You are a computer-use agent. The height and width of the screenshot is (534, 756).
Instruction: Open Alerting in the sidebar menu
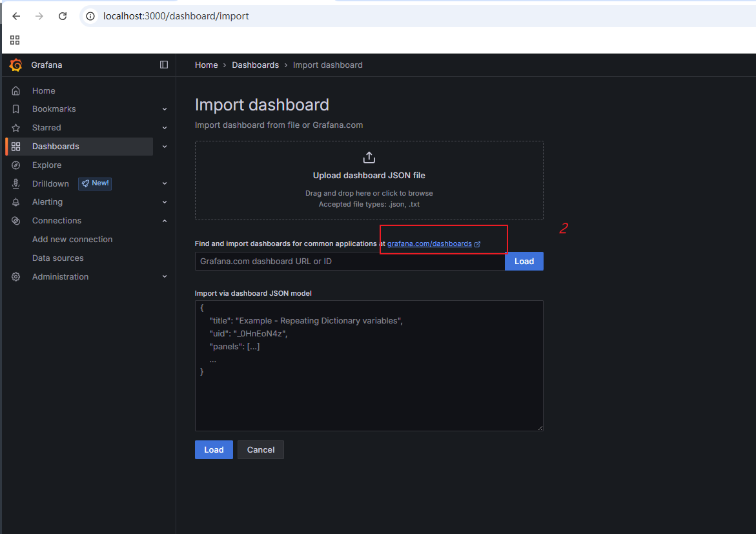click(47, 202)
